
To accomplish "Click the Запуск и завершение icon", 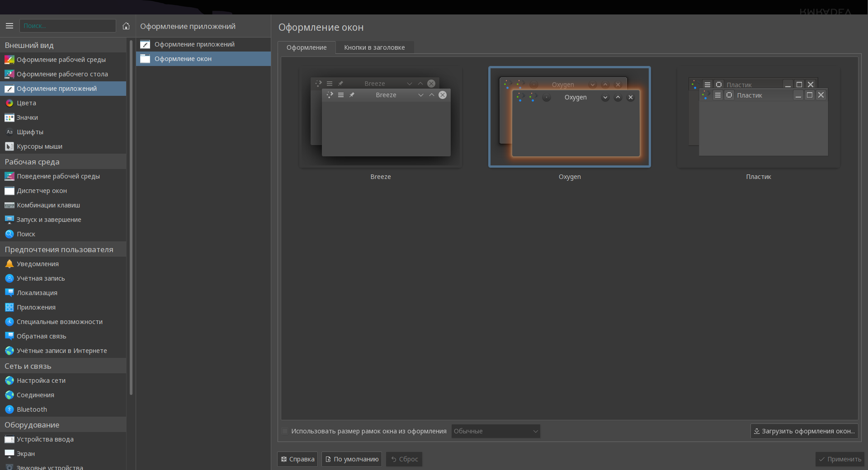I will point(9,220).
